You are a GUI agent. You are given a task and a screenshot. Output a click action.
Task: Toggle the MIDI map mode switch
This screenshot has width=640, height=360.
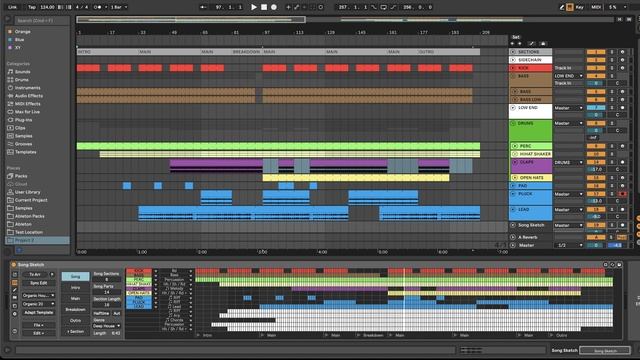pos(596,7)
